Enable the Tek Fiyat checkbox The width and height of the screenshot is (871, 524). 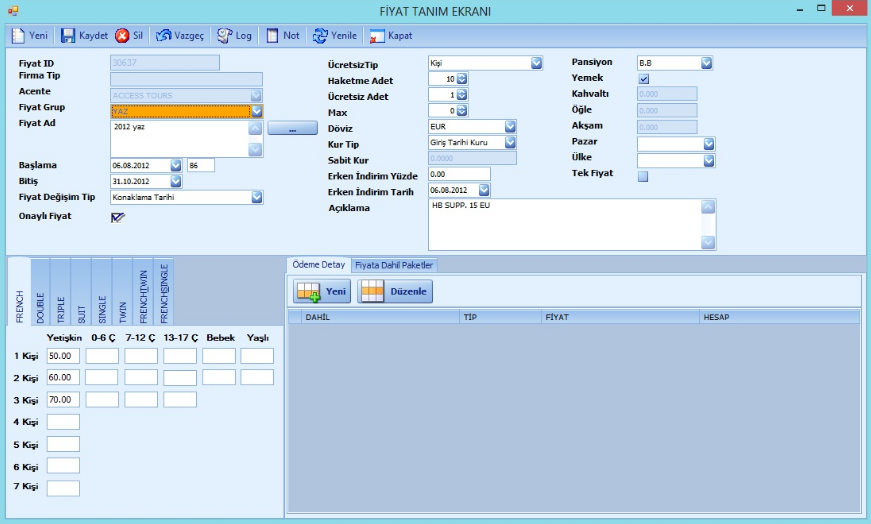coord(643,177)
